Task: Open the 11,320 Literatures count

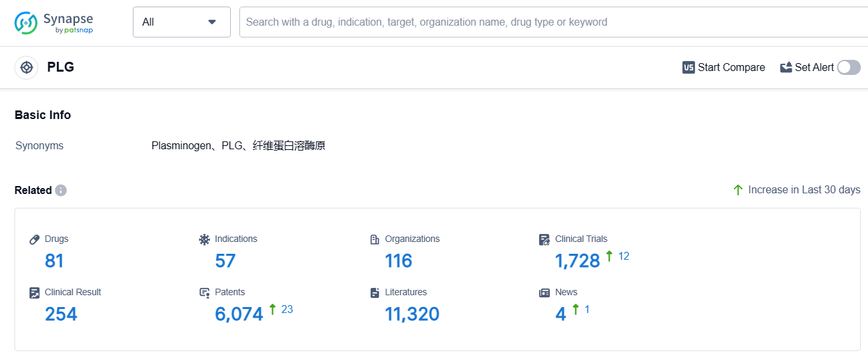Action: tap(412, 314)
